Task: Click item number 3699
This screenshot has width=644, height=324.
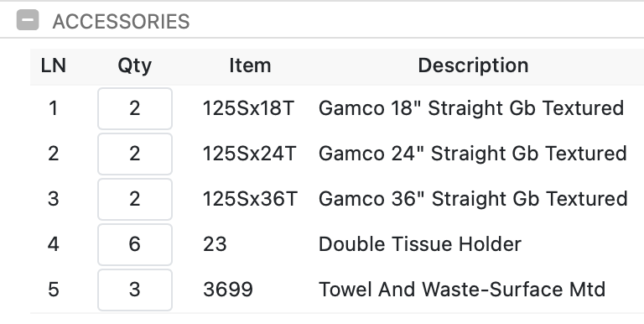Action: tap(228, 290)
